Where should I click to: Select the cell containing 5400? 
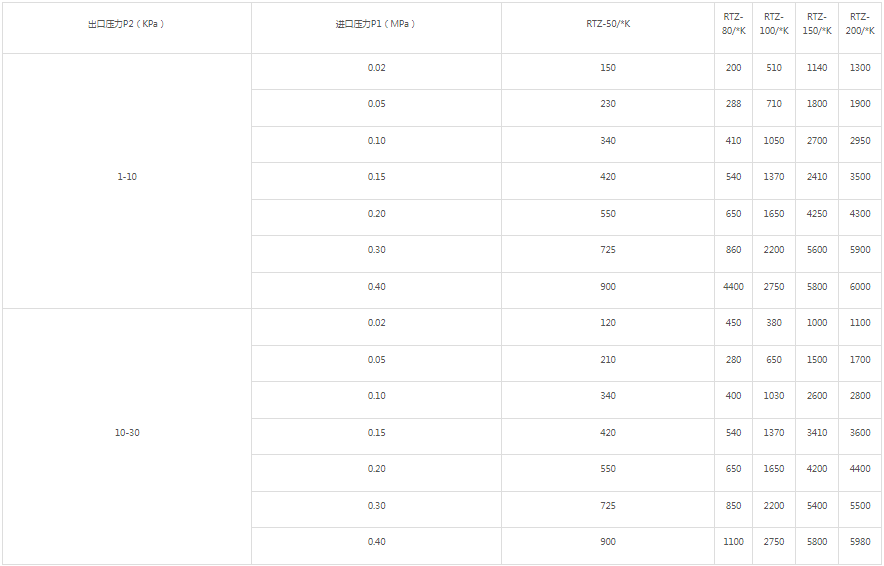817,506
